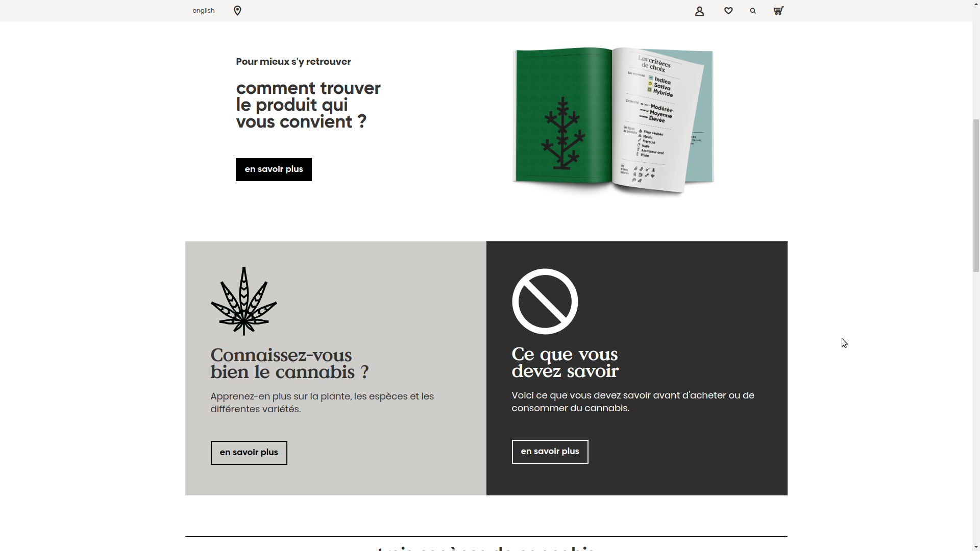Screen dimensions: 980x551
Task: Click the 'Ce que vous devez savoir' heading
Action: click(x=565, y=362)
